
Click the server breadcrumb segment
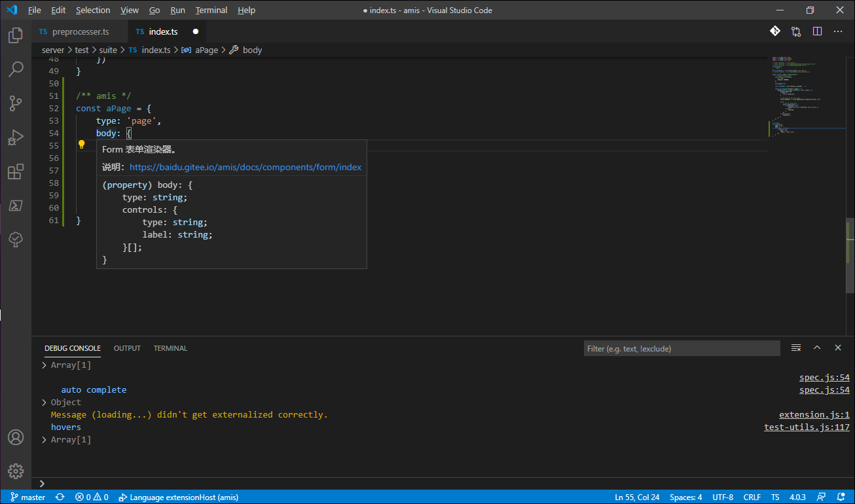pyautogui.click(x=53, y=50)
